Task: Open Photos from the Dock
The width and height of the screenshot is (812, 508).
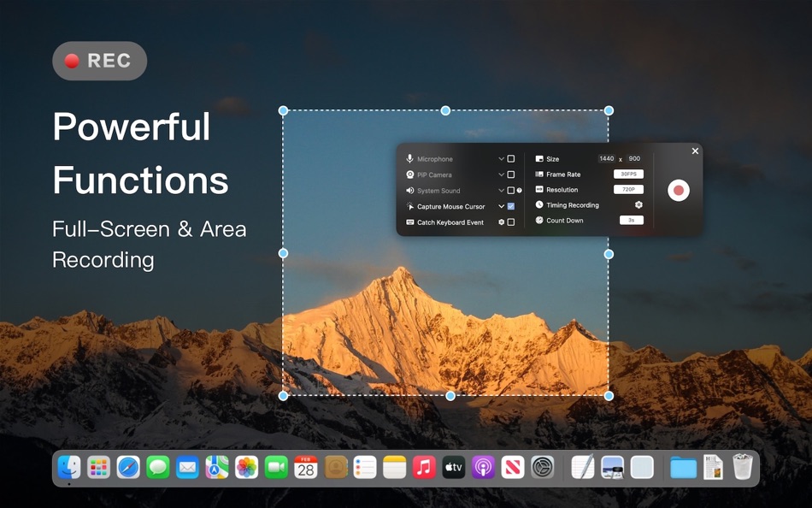Action: click(246, 468)
